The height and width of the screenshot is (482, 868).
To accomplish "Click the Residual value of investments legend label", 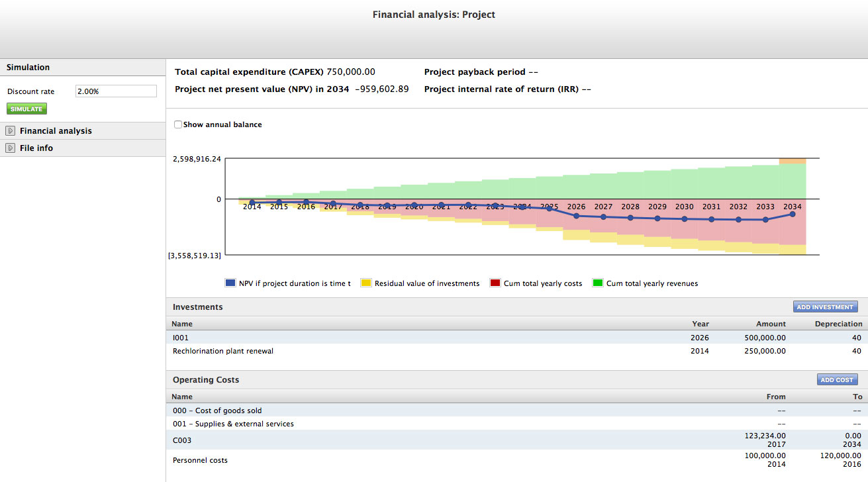I will coord(427,283).
